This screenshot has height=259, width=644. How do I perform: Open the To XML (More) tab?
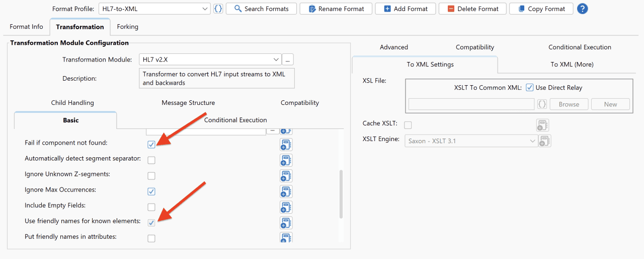pos(572,64)
